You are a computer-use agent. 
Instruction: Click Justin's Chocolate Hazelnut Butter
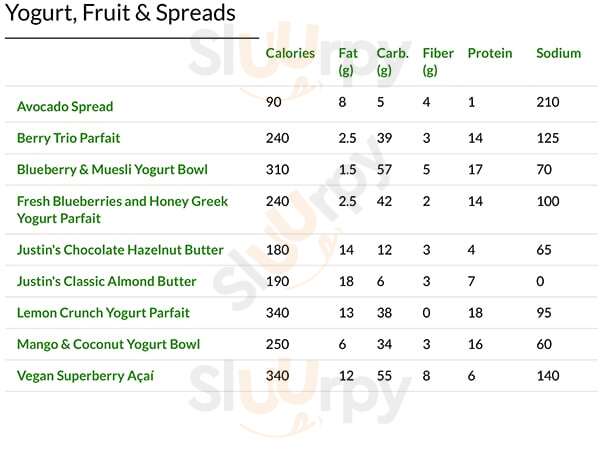(x=120, y=250)
